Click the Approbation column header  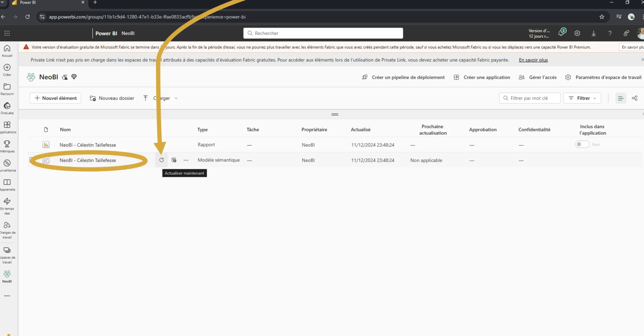tap(483, 130)
